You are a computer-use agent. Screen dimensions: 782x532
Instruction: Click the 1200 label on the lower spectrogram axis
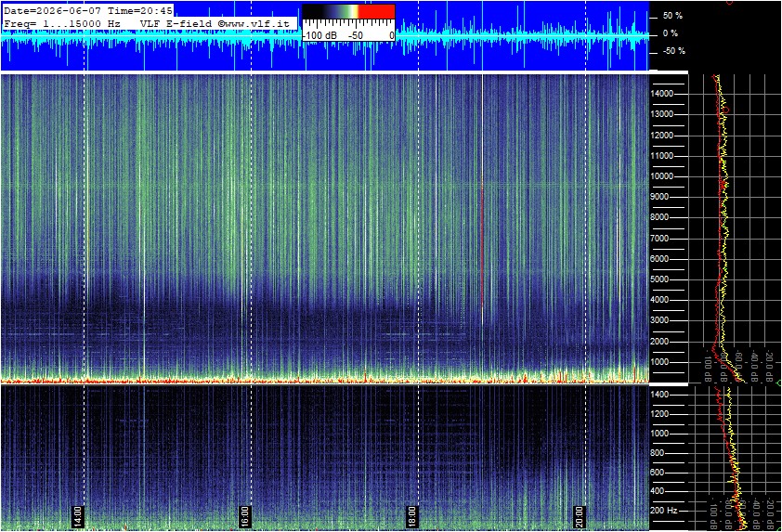point(659,414)
